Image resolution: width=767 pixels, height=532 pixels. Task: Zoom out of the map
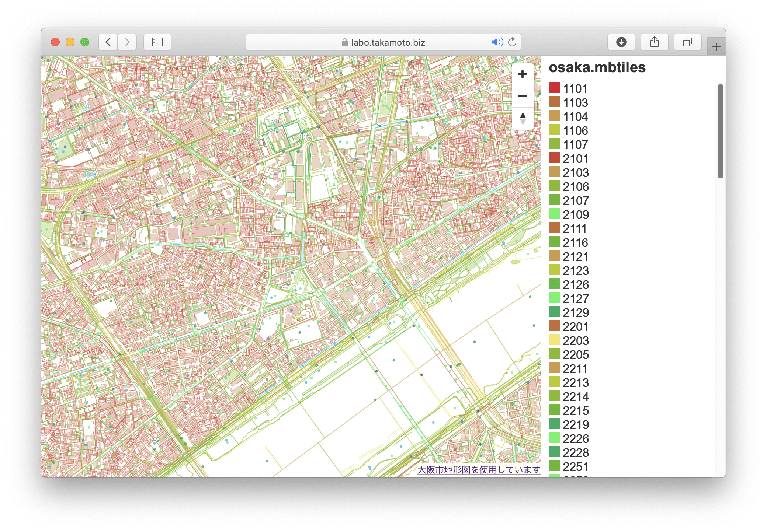(x=523, y=97)
